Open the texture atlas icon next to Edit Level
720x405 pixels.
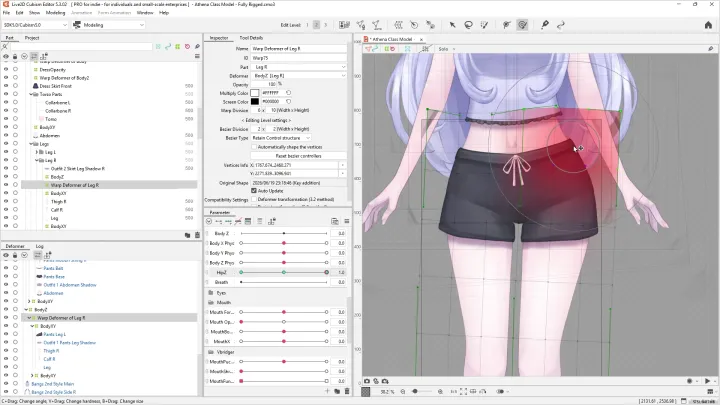[344, 25]
